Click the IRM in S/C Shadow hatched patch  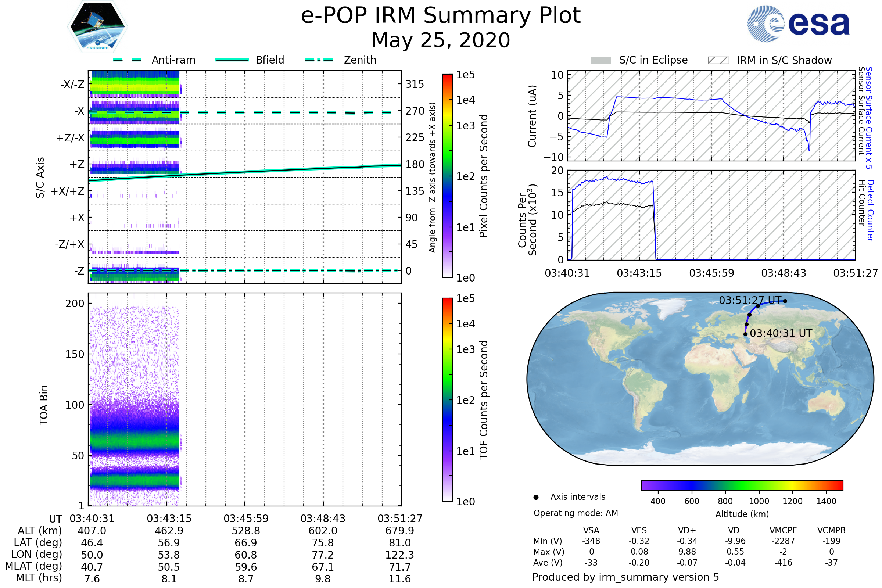(x=718, y=60)
